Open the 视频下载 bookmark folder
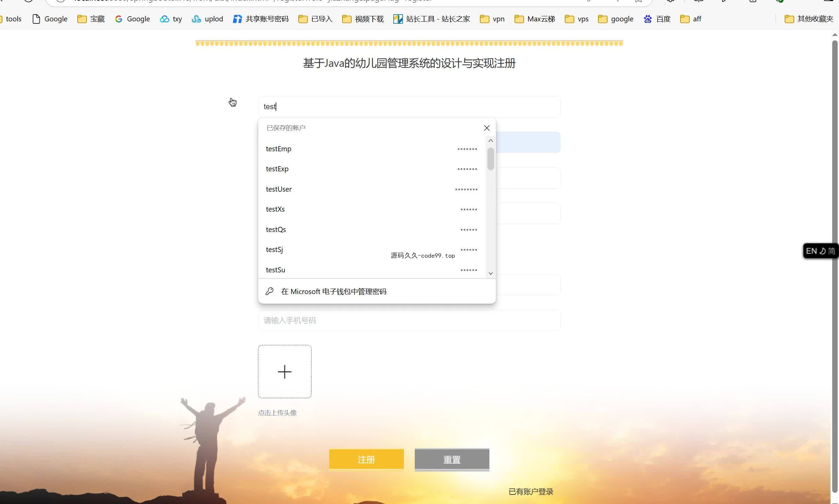Viewport: 839px width, 504px height. 363,19
